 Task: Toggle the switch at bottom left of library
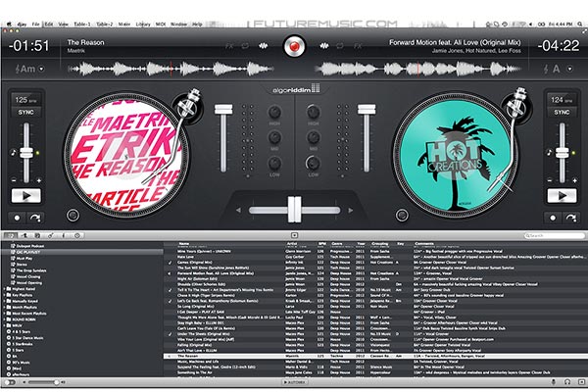[10, 382]
